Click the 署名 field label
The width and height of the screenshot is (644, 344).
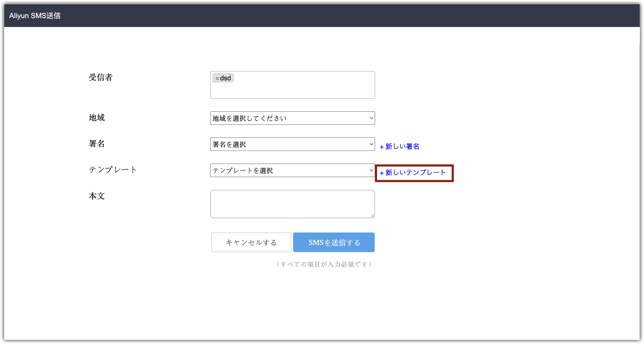(97, 144)
